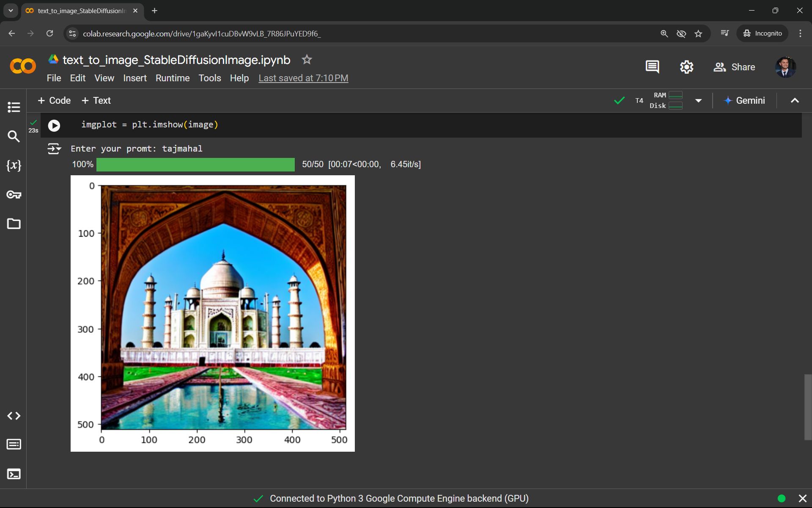Open the code snippets panel
Screen dimensions: 812x508
[14, 416]
